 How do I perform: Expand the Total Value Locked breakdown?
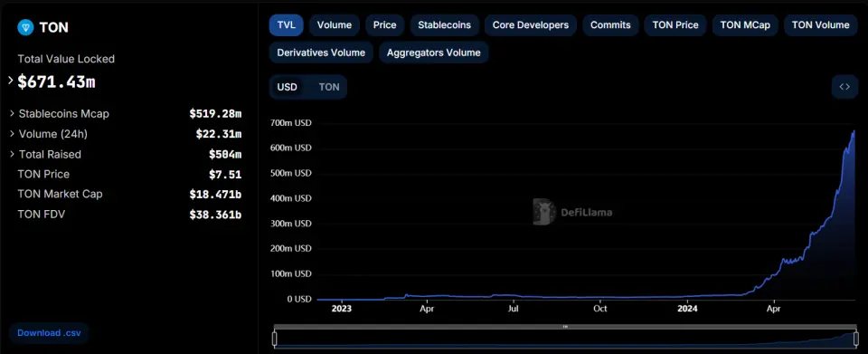tap(11, 81)
